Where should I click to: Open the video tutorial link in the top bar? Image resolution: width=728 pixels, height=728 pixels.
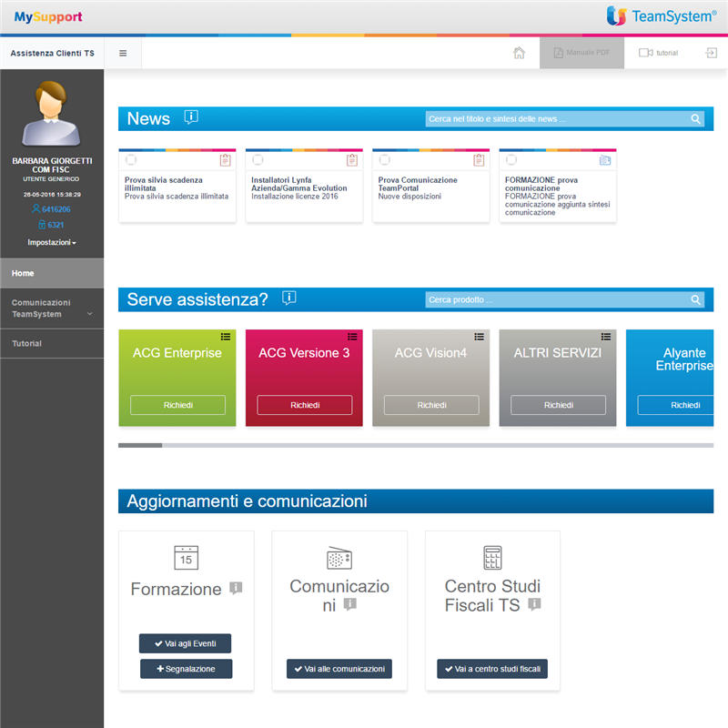[658, 53]
